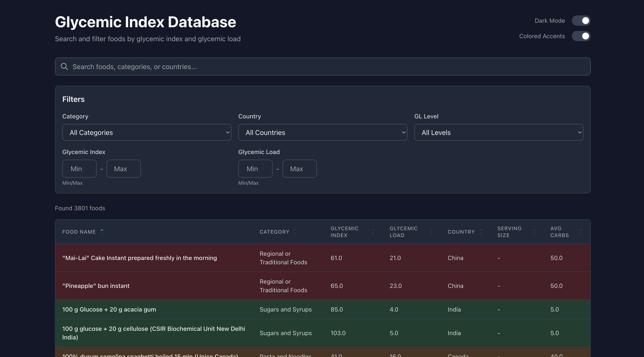Click the search magnifier icon

64,67
